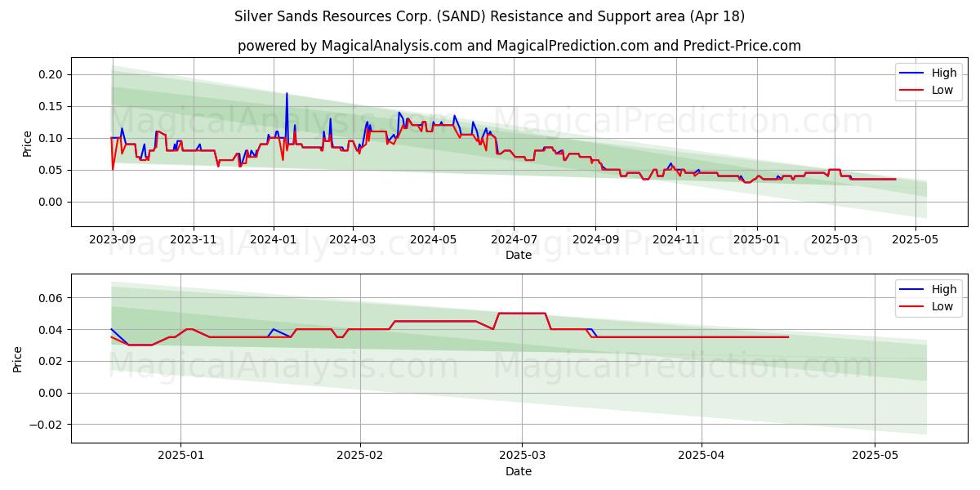Click the 2025-02 date tick label
Screen dimensions: 980x490
pyautogui.click(x=359, y=456)
